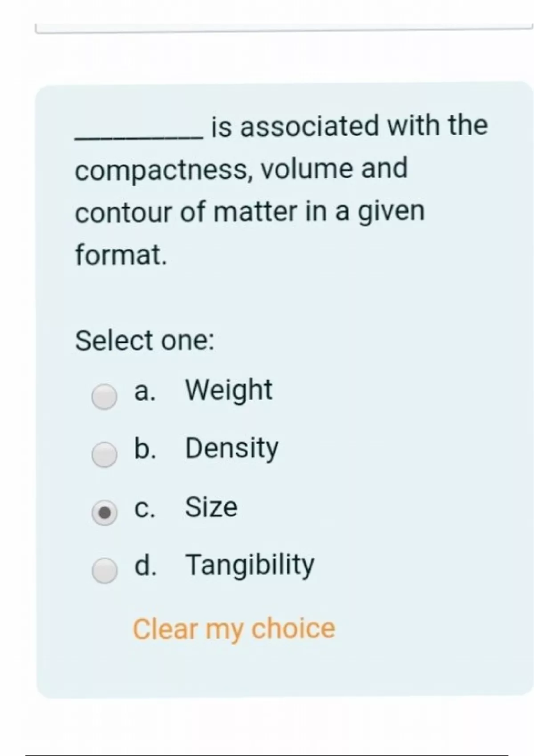
Task: Click the option letter "b."
Action: [145, 449]
